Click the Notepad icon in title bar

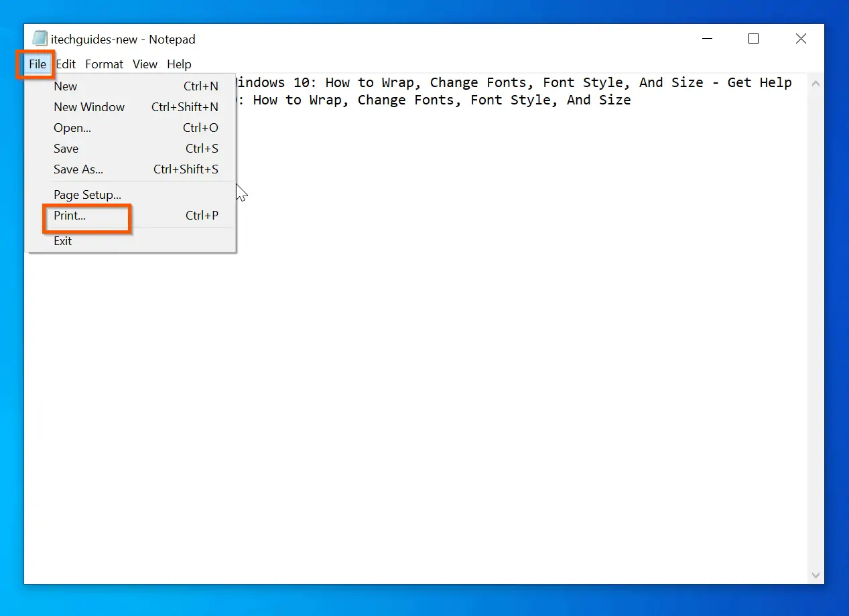click(x=40, y=39)
